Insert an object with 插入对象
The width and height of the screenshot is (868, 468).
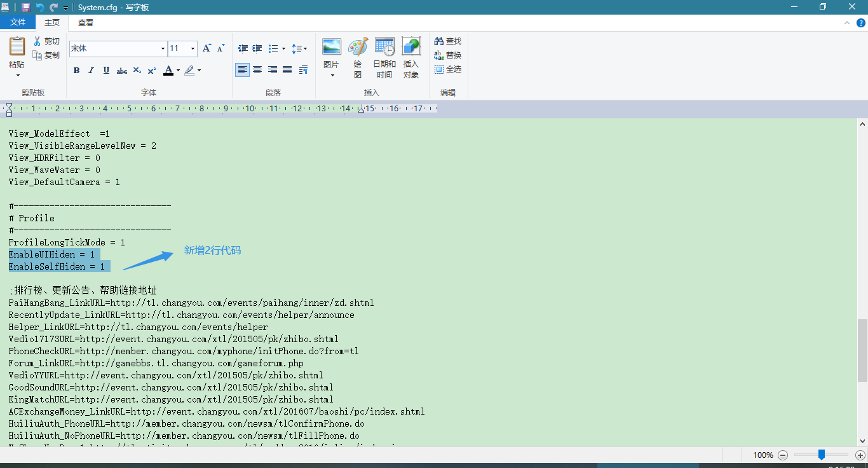pyautogui.click(x=411, y=58)
